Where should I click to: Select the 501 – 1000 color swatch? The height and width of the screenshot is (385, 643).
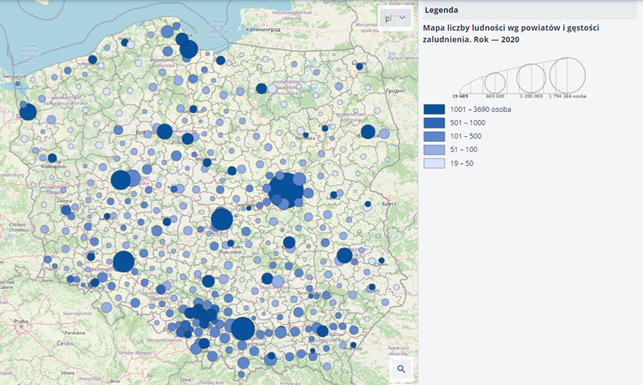(434, 123)
